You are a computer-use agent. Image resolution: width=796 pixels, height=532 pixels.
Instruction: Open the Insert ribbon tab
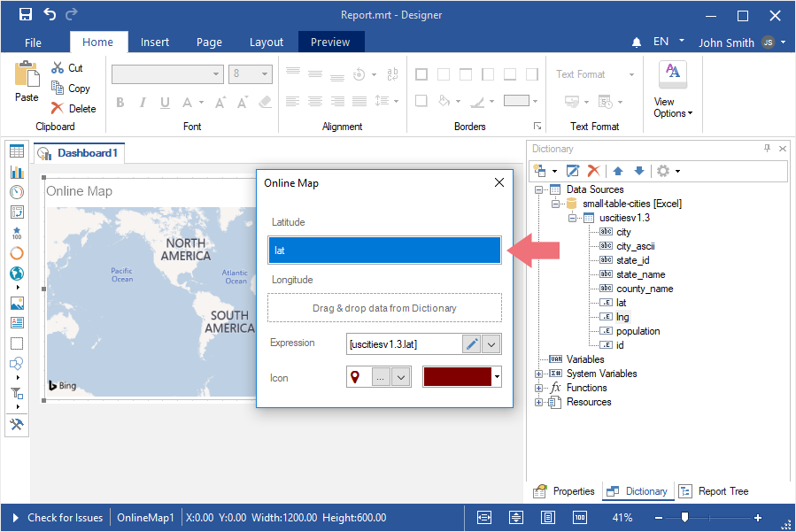click(155, 42)
